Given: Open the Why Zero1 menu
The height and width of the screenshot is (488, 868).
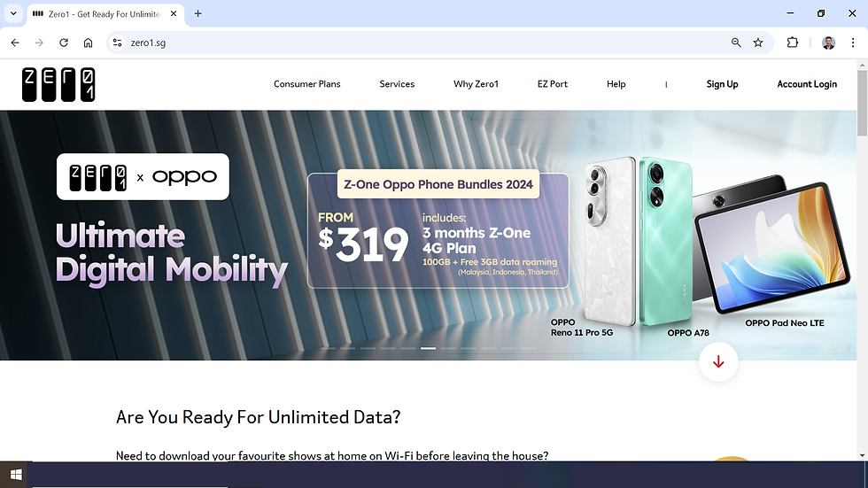Looking at the screenshot, I should point(477,84).
